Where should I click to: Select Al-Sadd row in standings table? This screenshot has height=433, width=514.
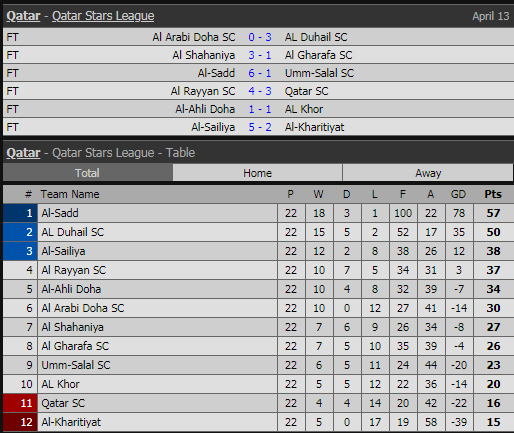[x=258, y=213]
